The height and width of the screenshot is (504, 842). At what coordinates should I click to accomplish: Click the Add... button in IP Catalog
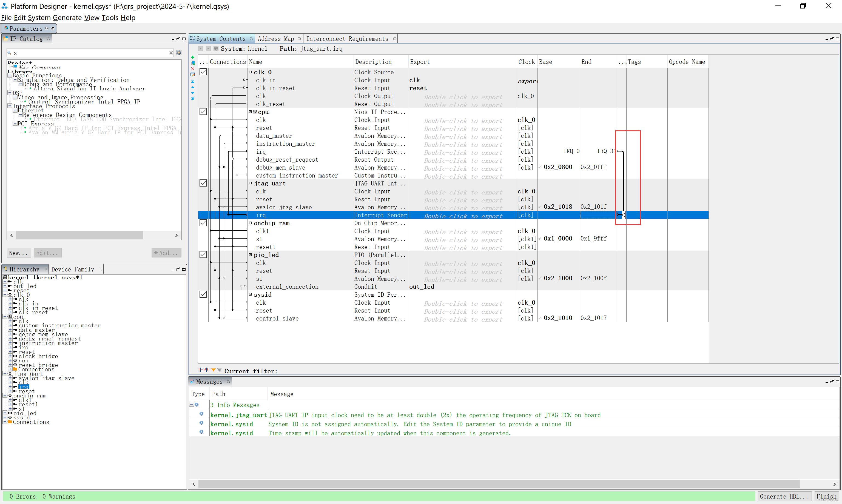pyautogui.click(x=166, y=253)
